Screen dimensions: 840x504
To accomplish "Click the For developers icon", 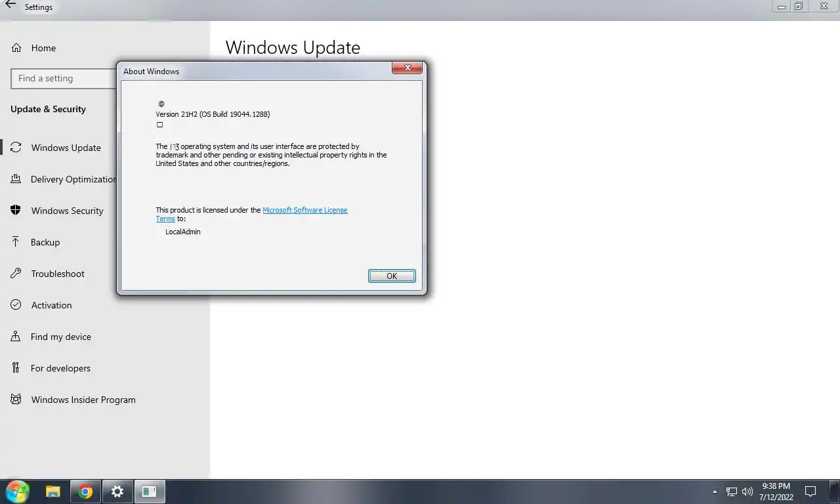I will click(x=16, y=368).
